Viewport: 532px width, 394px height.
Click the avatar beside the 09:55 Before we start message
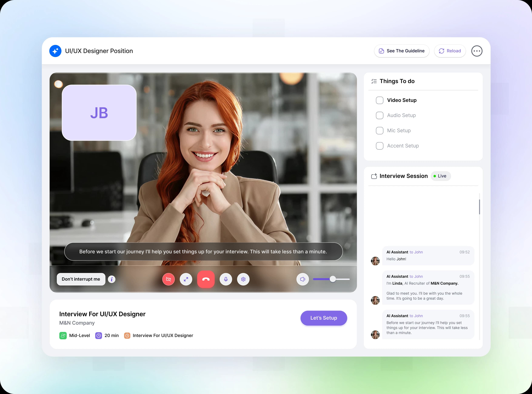click(x=375, y=335)
